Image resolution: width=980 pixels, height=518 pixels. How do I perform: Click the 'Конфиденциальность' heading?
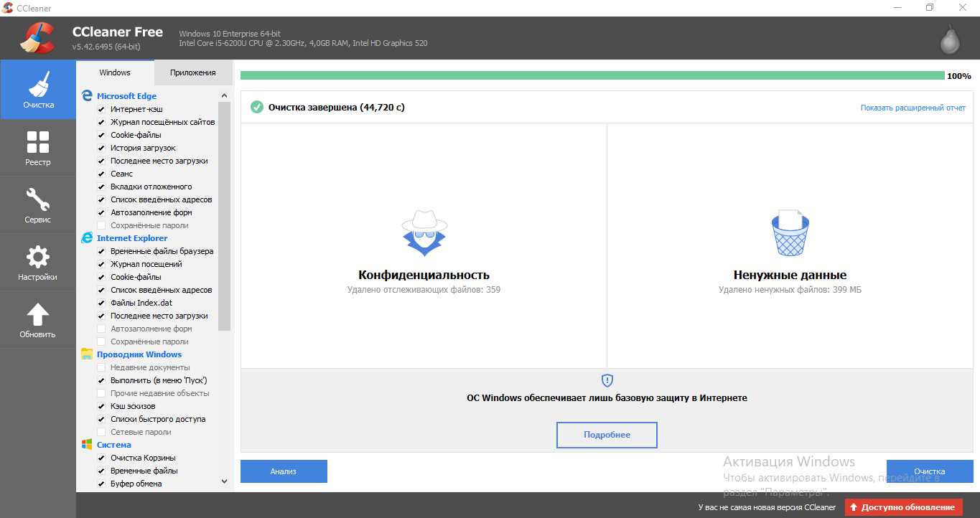pos(424,275)
